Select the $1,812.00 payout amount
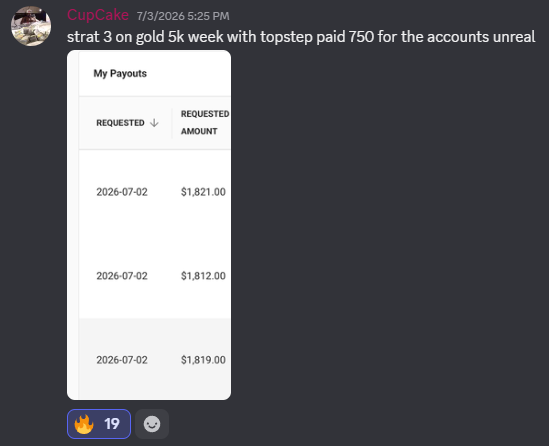 pyautogui.click(x=203, y=276)
